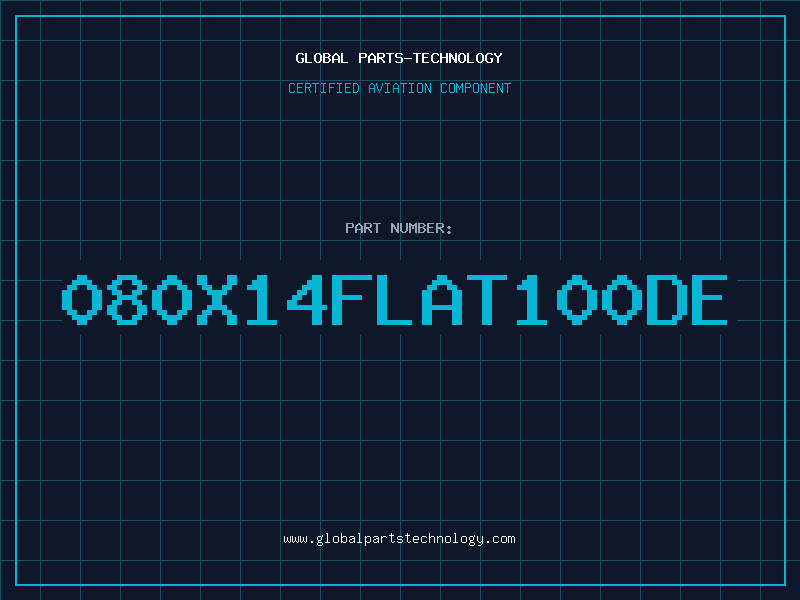800x600 pixels.
Task: Click the word NUMBER: in the label
Action: click(421, 228)
